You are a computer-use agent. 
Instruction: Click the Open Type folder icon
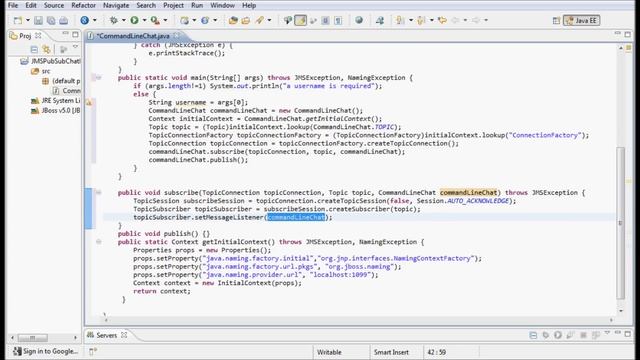pyautogui.click(x=233, y=20)
